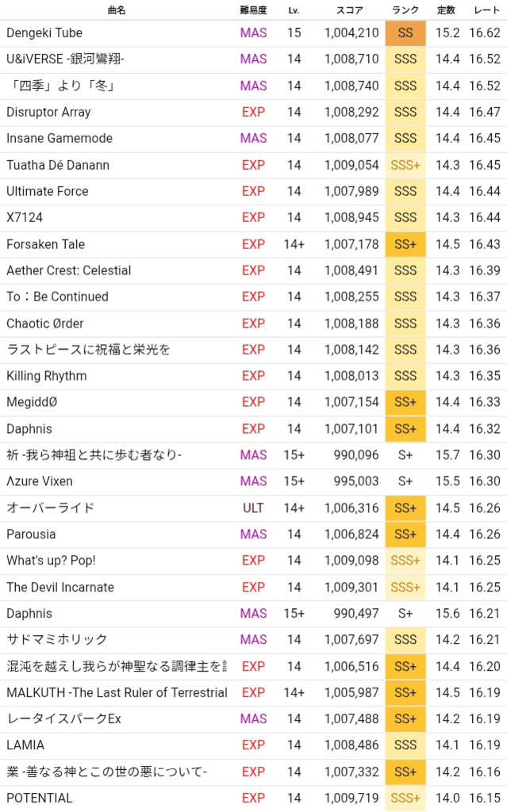Image resolution: width=507 pixels, height=812 pixels.
Task: Click The Devil Incarnate song title
Action: click(x=60, y=587)
